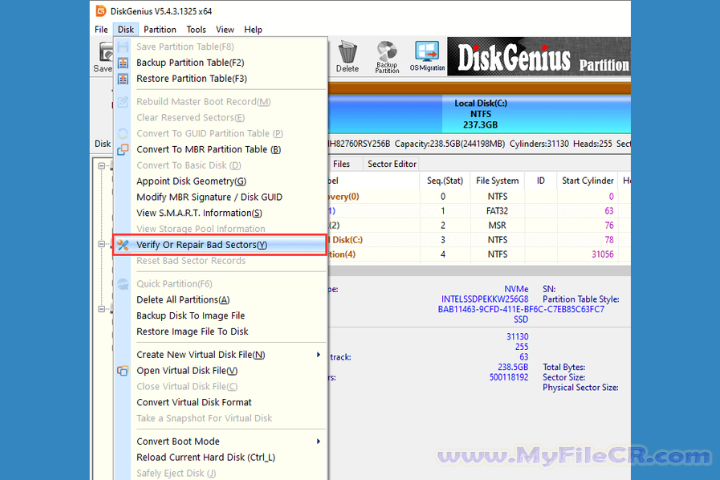This screenshot has height=480, width=720.
Task: Click the Backup Partition toolbar icon
Action: coord(387,56)
